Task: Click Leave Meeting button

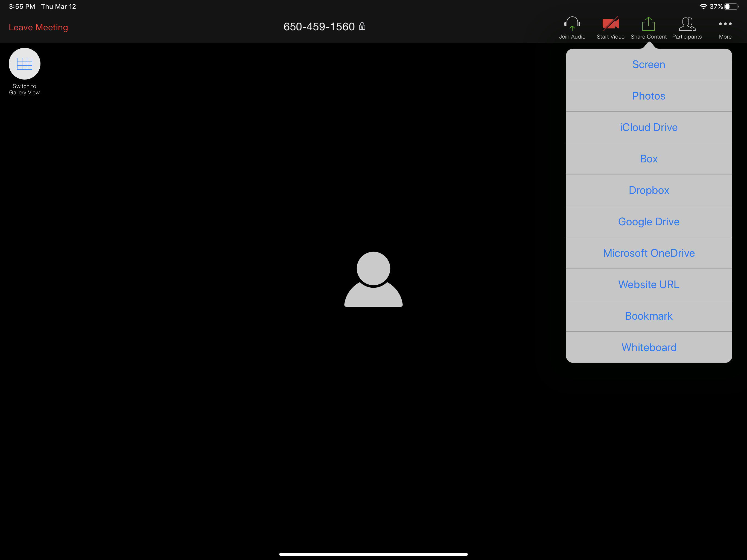Action: point(39,27)
